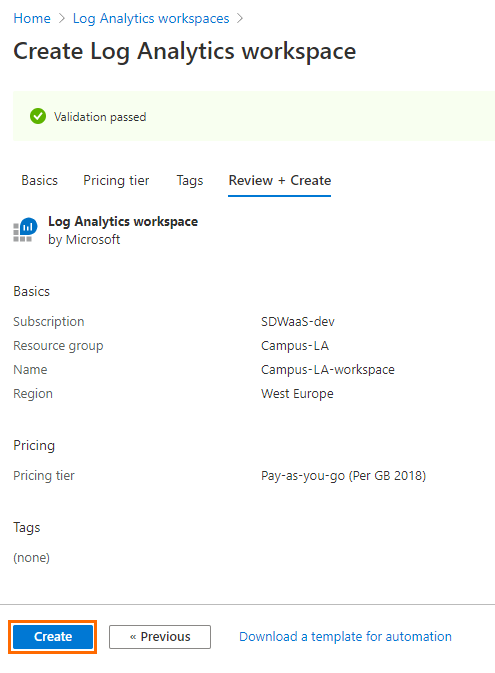This screenshot has width=495, height=673.
Task: Click the green validation passed checkmark icon
Action: click(38, 116)
